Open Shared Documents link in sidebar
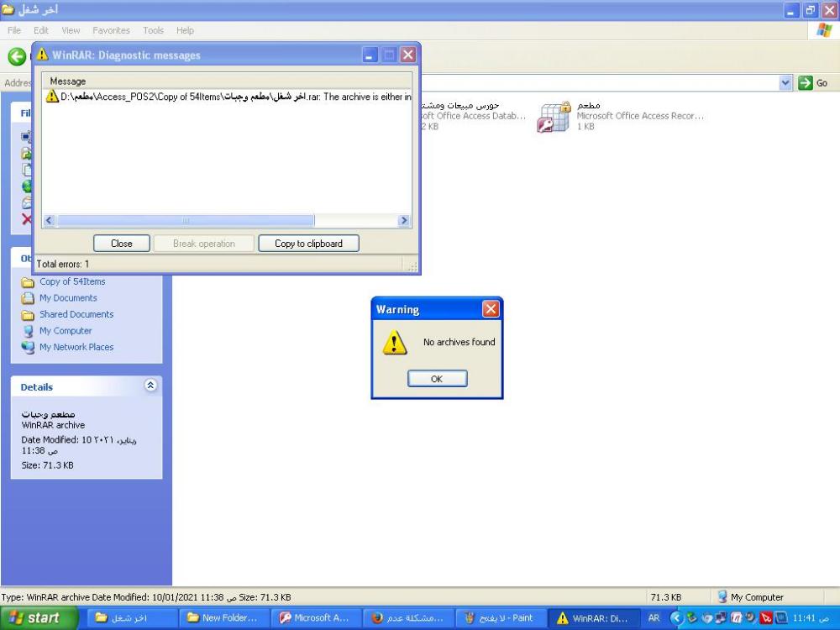The height and width of the screenshot is (630, 840). [x=76, y=314]
